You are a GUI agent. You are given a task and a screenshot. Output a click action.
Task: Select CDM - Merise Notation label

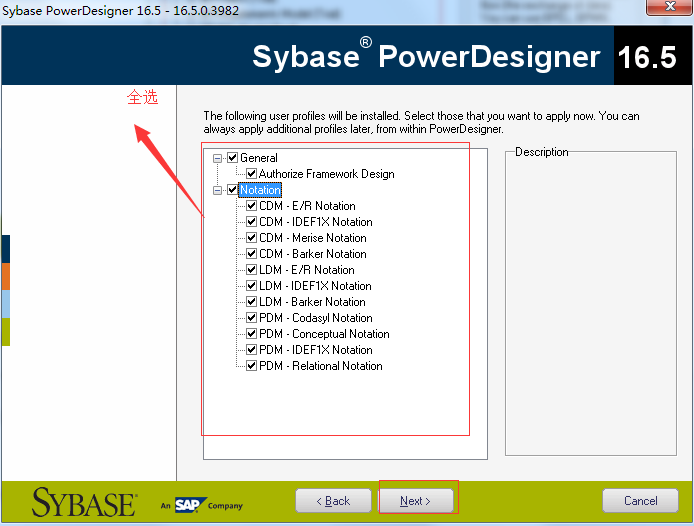[312, 238]
